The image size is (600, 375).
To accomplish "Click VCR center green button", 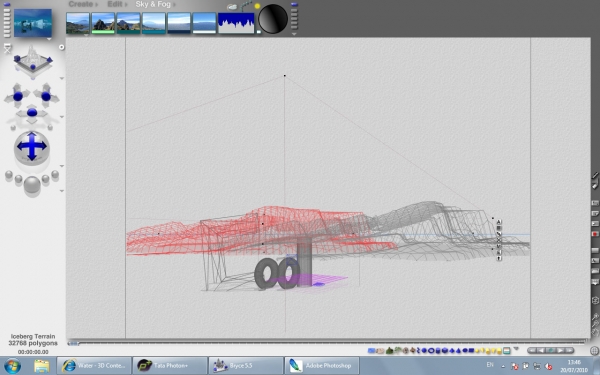I will (551, 350).
